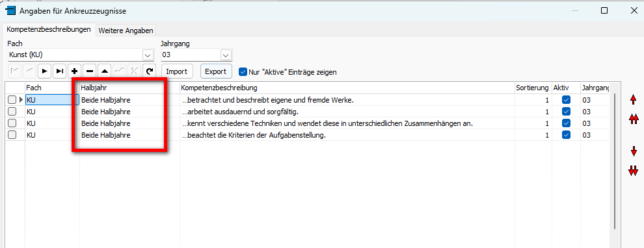This screenshot has width=644, height=248.
Task: Tick selection checkbox for 'kennt verschiedene Techniken' row
Action: (x=12, y=123)
